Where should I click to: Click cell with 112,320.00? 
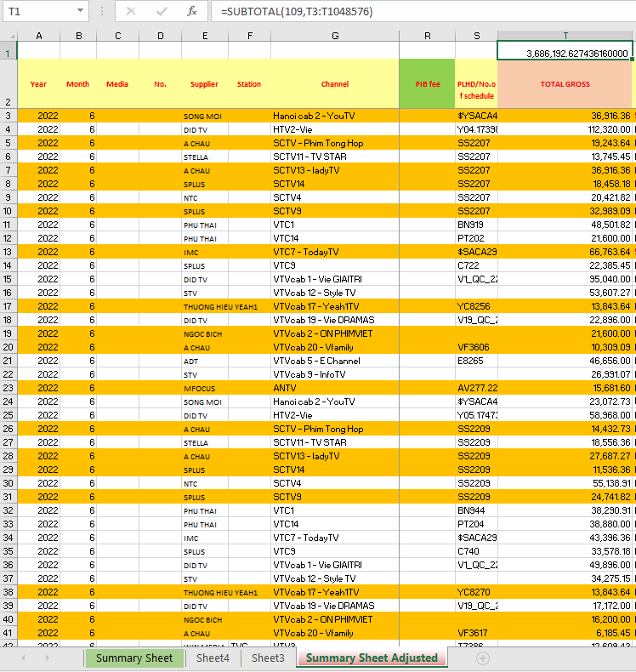[x=565, y=129]
